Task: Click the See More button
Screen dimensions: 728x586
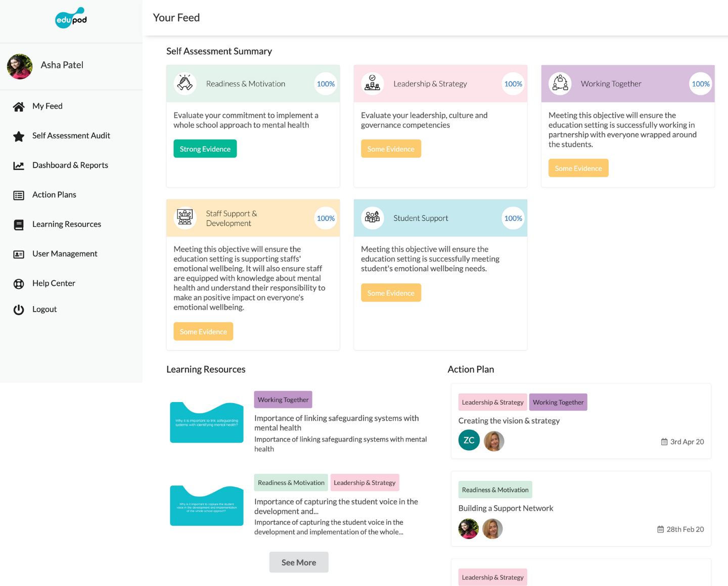Action: point(299,562)
